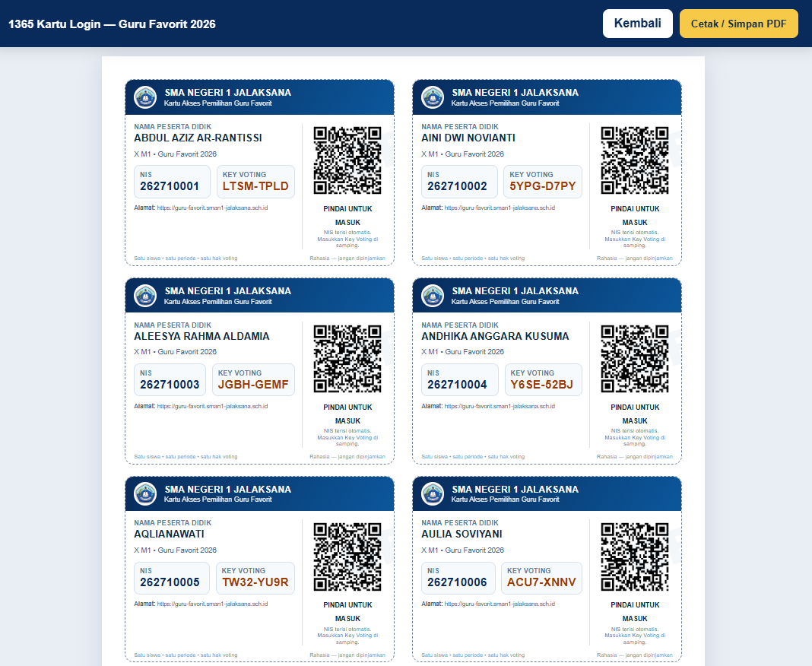
Task: Click student name ALEESYA RAHMA ALDAMIA
Action: click(x=201, y=337)
